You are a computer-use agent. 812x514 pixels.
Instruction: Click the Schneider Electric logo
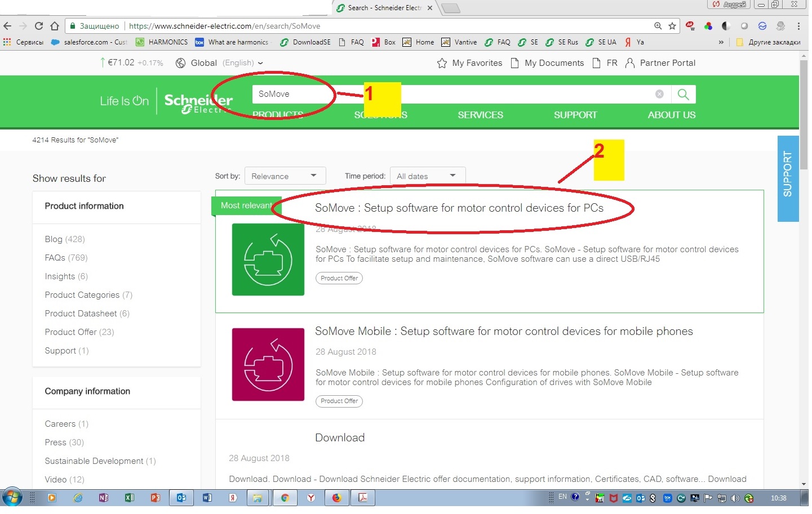click(199, 104)
